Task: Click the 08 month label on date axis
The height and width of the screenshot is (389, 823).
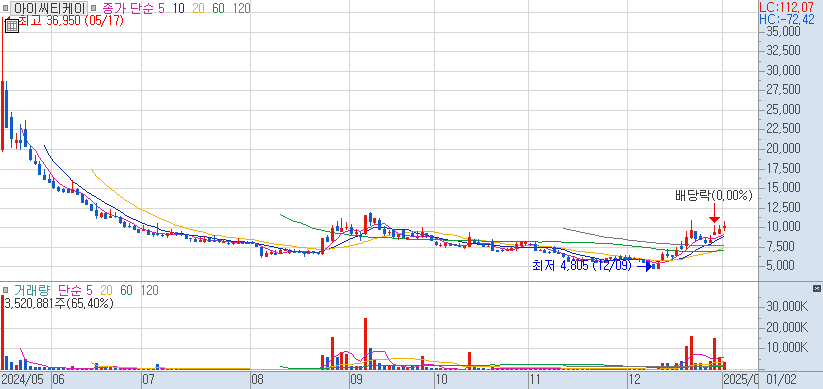Action: [258, 380]
